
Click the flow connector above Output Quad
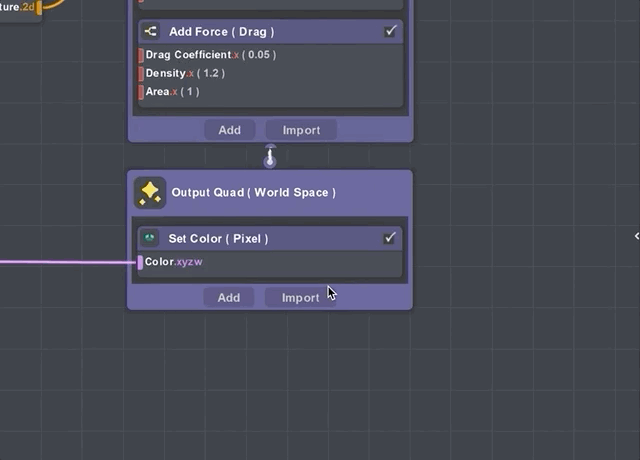click(270, 157)
